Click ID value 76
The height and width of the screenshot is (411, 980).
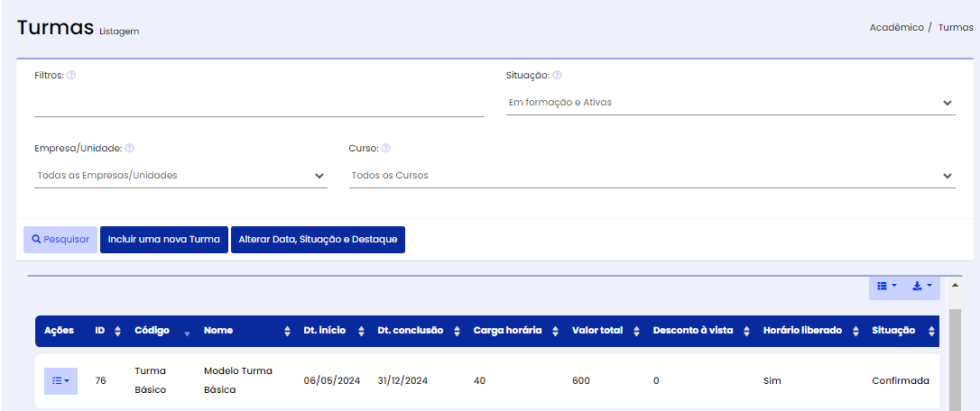point(100,380)
